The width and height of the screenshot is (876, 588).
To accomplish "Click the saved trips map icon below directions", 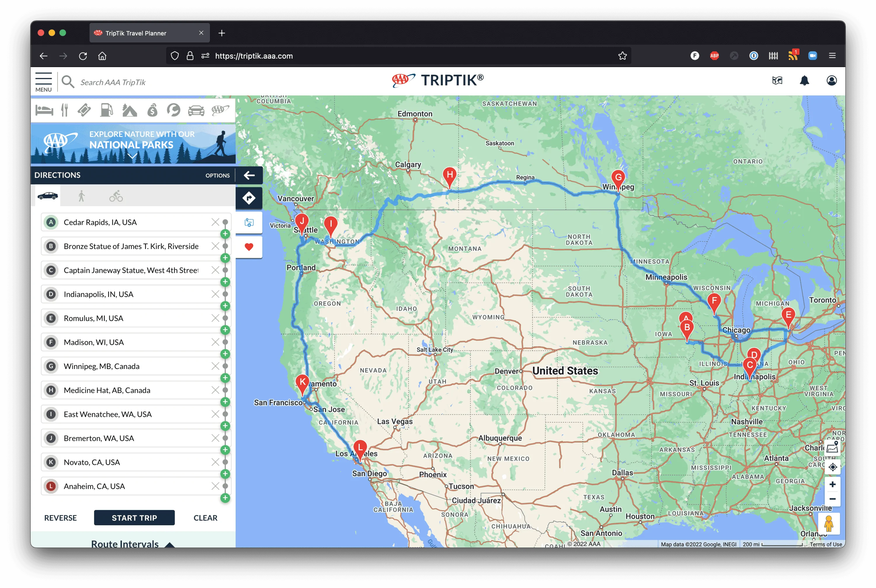I will click(249, 222).
